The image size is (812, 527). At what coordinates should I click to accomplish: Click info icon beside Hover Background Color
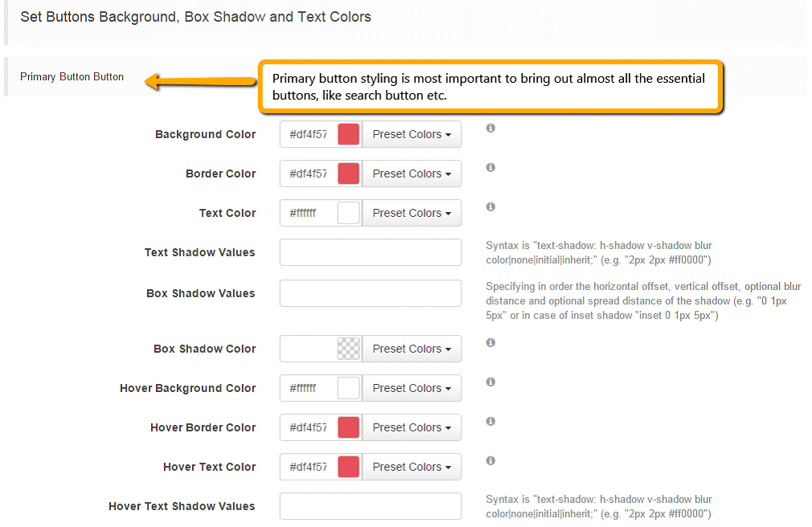coord(490,382)
